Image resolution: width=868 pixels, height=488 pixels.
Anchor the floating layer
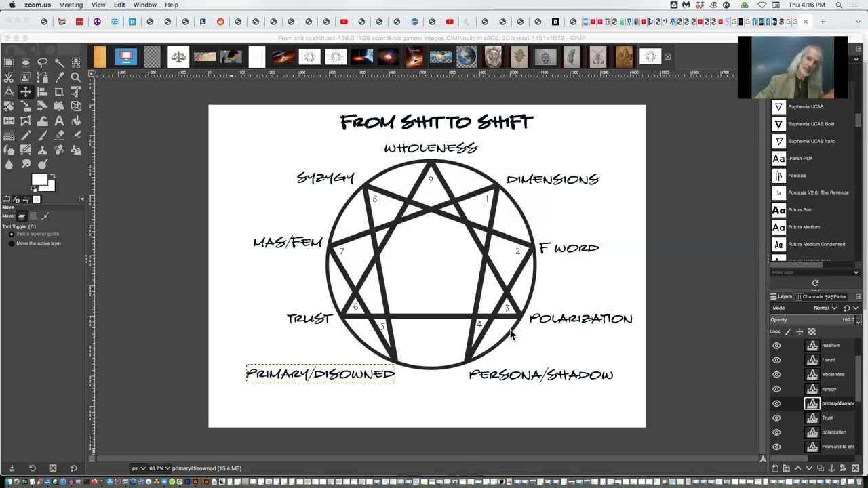tap(831, 468)
